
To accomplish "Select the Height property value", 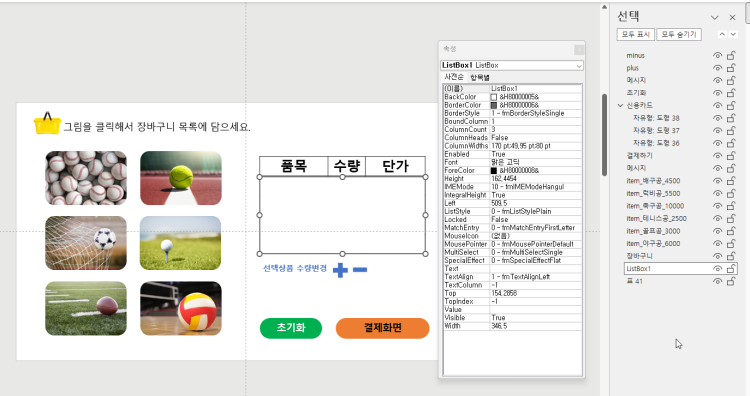I will point(536,178).
